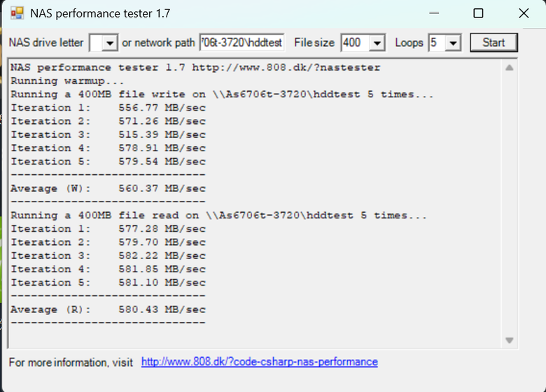
Task: Click the NAS performance tester app icon
Action: (17, 13)
